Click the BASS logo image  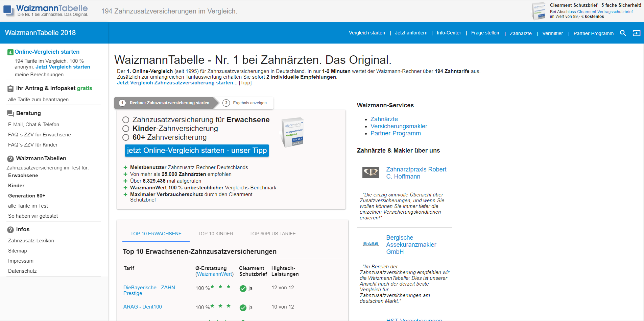371,244
